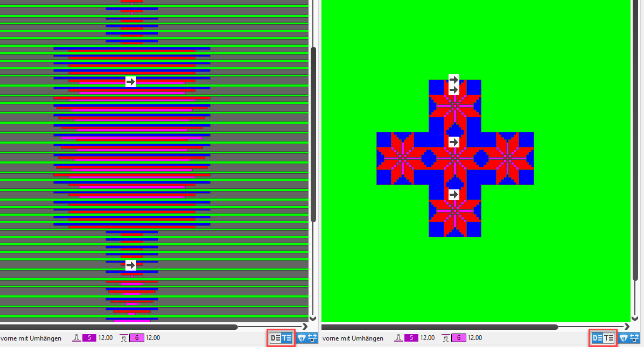The image size is (644, 347).
Task: Switch left pane to D view mode
Action: pos(275,338)
